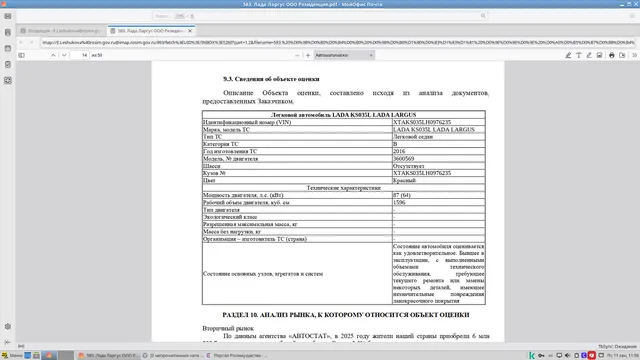640x360 pixels.
Task: Select the highlight tool in PDF toolbar
Action: tap(568, 55)
